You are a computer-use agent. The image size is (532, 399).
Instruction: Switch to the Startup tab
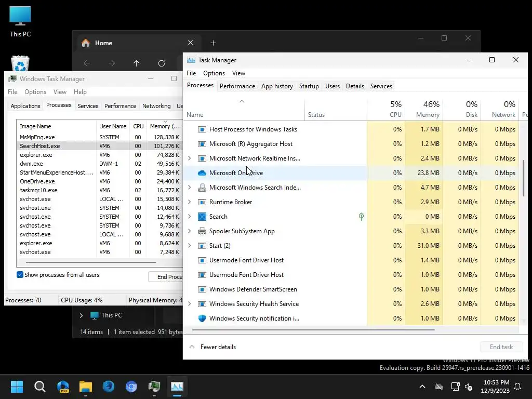tap(309, 86)
